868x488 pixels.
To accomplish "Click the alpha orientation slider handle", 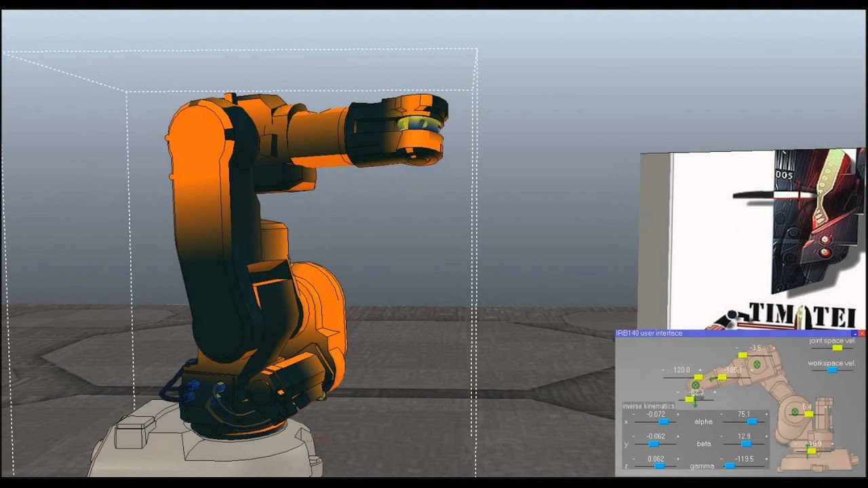I will tap(752, 422).
